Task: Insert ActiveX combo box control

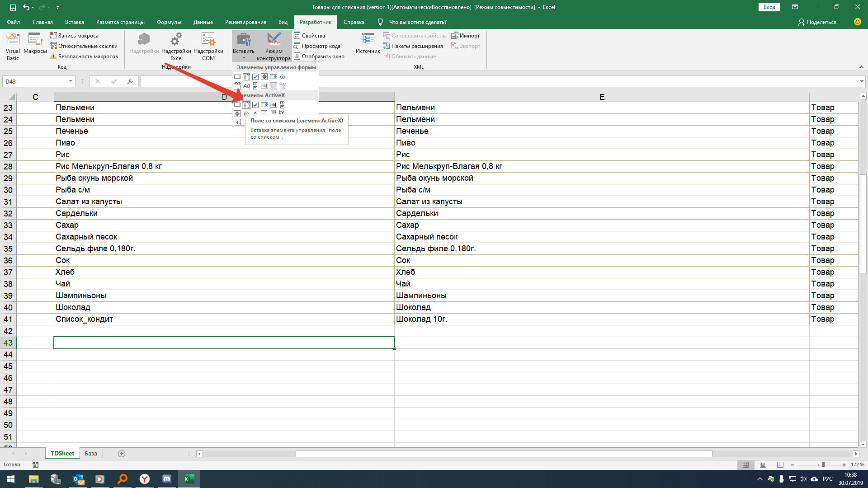Action: point(246,105)
